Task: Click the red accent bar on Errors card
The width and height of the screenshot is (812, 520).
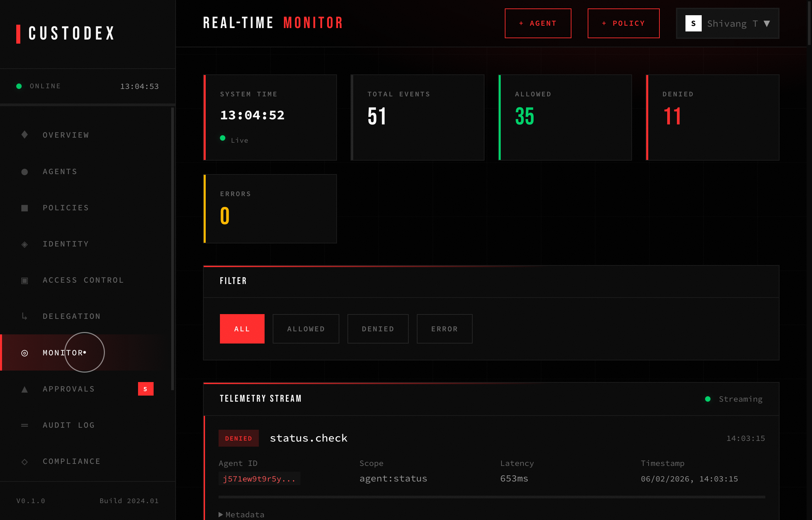Action: coord(205,209)
